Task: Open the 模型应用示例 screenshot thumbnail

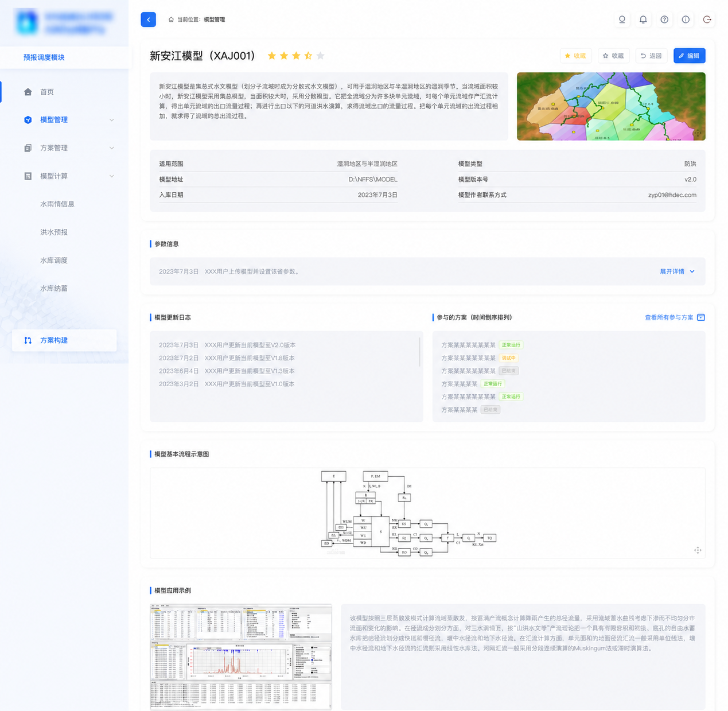Action: click(241, 657)
